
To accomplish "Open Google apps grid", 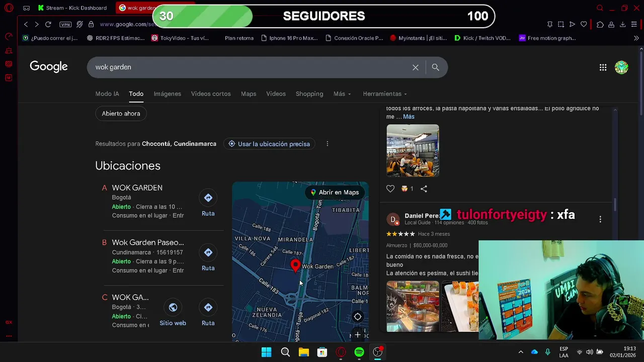I will click(x=603, y=67).
